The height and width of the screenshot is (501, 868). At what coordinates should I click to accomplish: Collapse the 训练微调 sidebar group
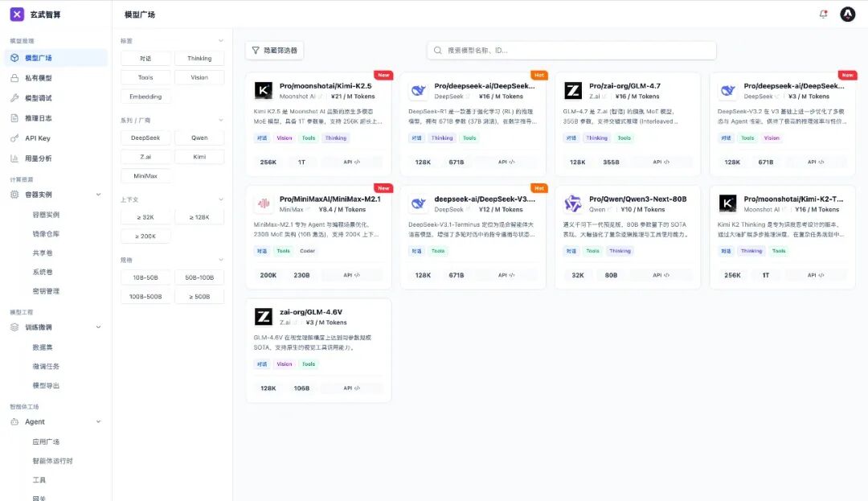coord(98,327)
